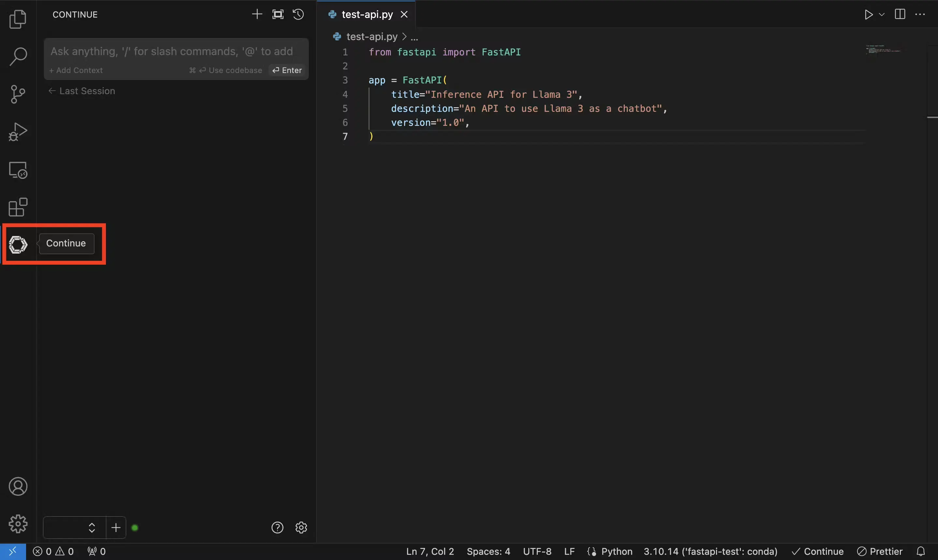Choose Python interpreter 3.10.14 fastapi-test

click(x=711, y=552)
